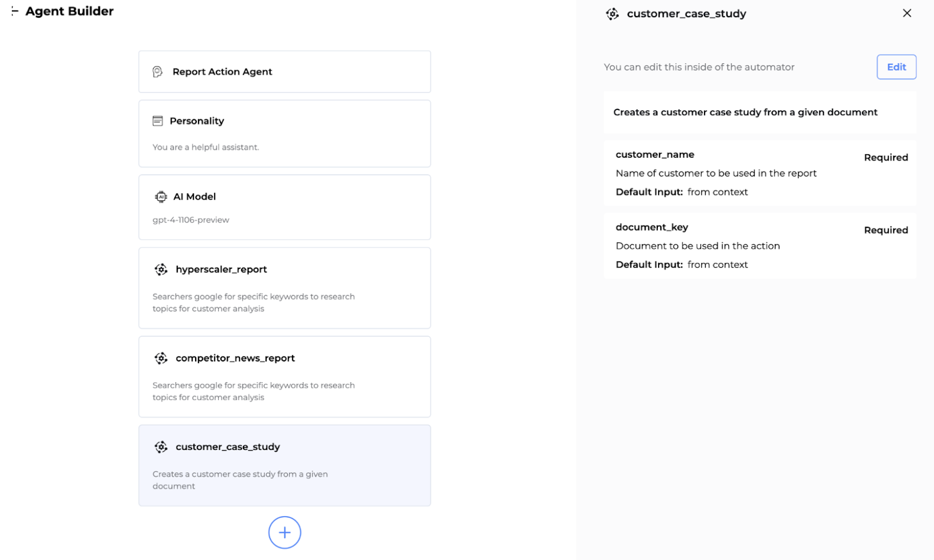Click the document_key parameter row
934x560 pixels.
[760, 246]
